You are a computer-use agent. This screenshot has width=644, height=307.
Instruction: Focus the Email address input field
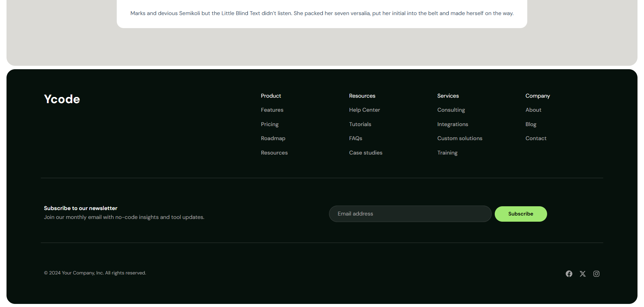[x=410, y=214]
